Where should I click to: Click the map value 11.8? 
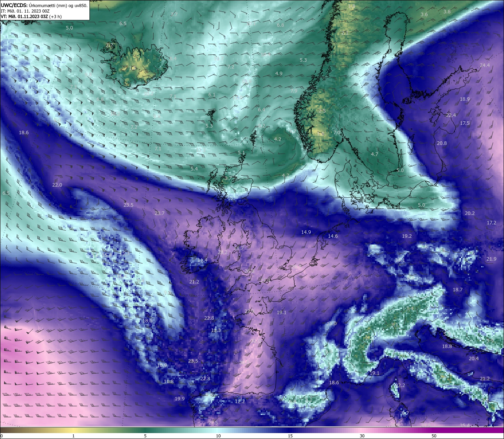[x=169, y=382]
